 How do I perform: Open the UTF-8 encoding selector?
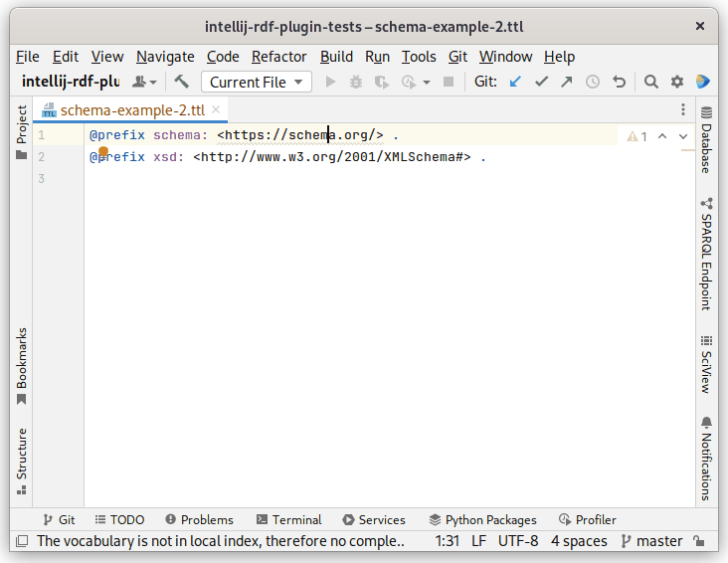pos(518,541)
